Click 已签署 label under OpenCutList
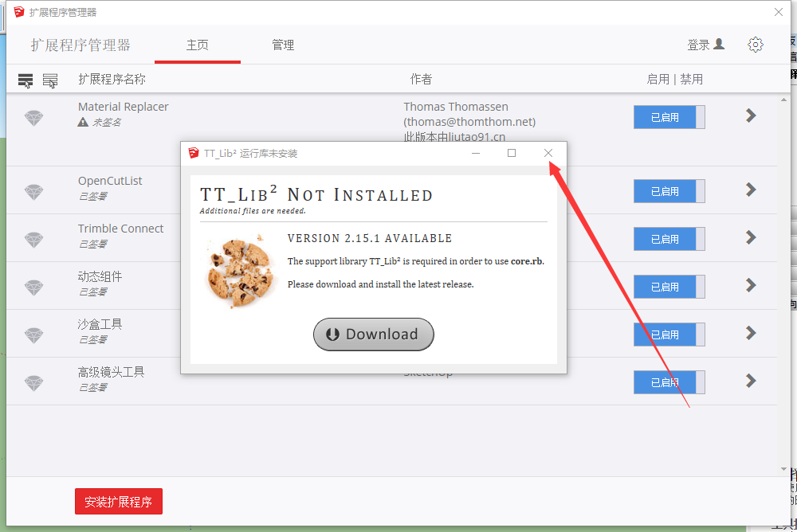This screenshot has height=532, width=797. coord(92,196)
